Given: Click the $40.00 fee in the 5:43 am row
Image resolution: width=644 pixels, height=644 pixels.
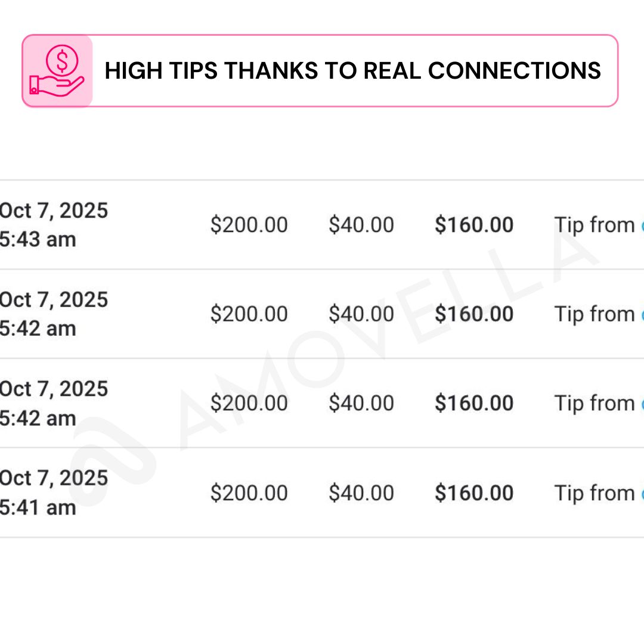Looking at the screenshot, I should coord(361,225).
